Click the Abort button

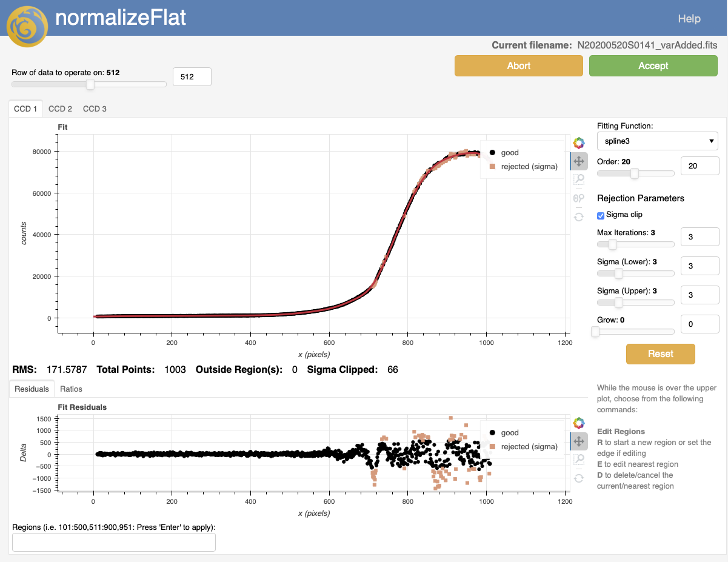tap(519, 65)
